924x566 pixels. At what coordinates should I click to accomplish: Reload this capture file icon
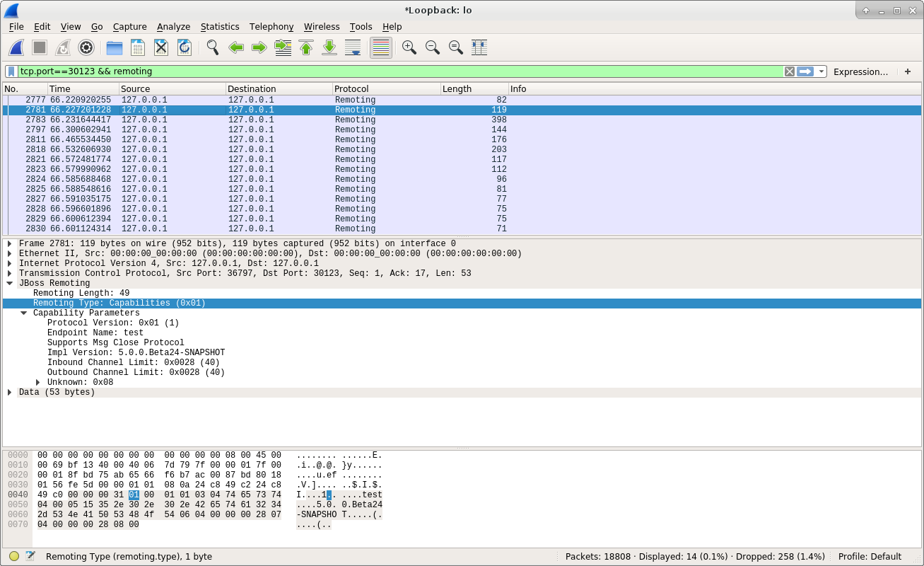185,47
